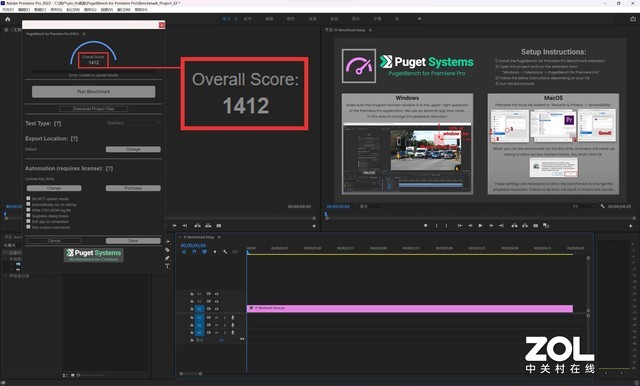
Task: Click the Lift button in Program monitor
Action: (514, 225)
